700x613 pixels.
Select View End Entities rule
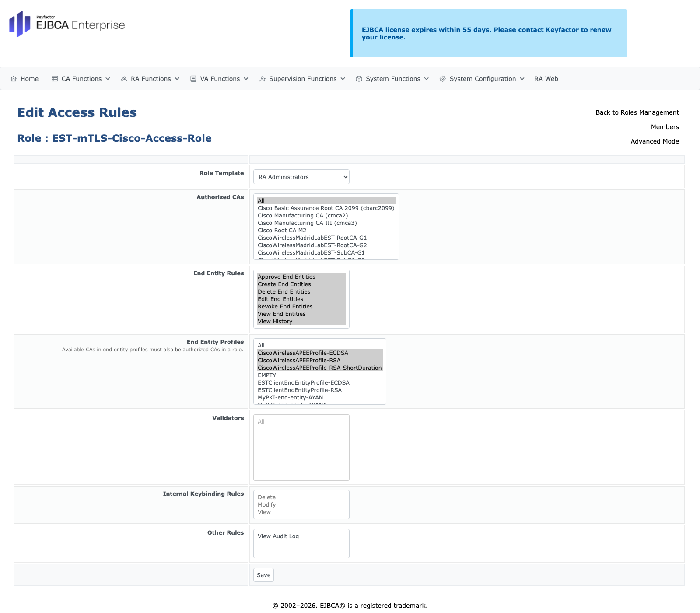click(x=301, y=314)
